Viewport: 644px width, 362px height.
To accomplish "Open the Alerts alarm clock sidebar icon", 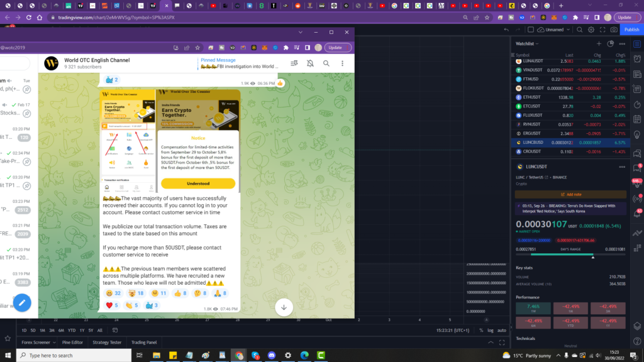I will 638,58.
